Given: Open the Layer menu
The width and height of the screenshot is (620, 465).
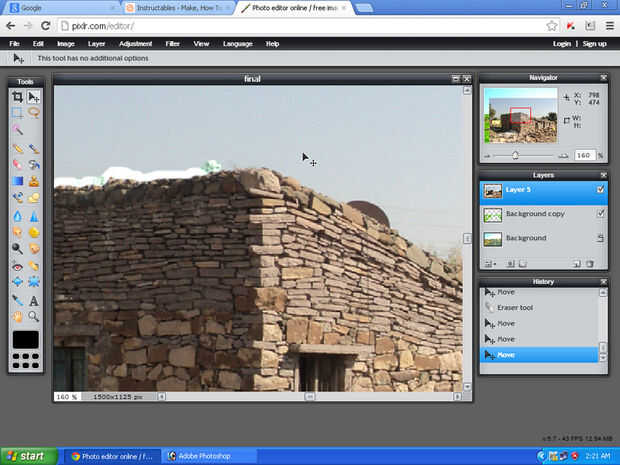Looking at the screenshot, I should pyautogui.click(x=96, y=43).
